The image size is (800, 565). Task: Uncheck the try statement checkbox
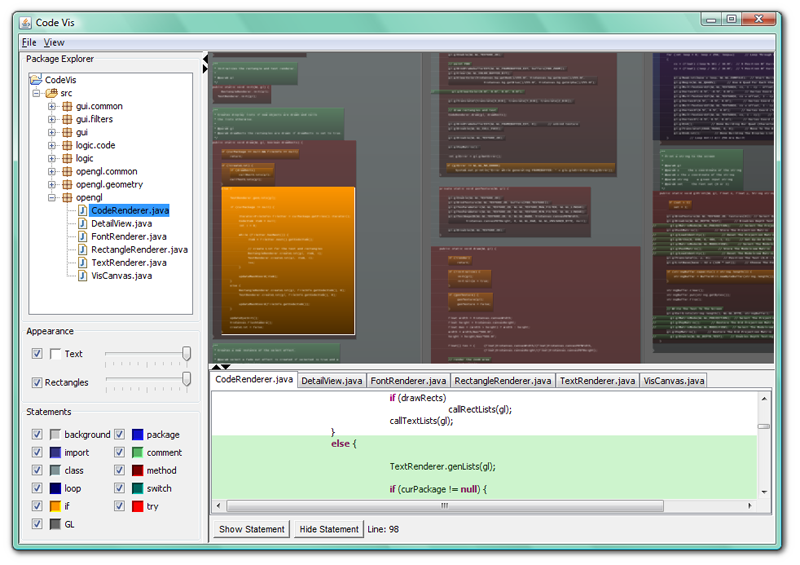(119, 506)
